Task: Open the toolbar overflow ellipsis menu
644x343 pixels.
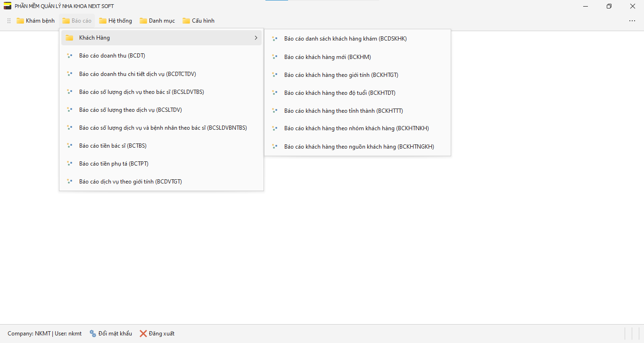Action: pos(632,21)
